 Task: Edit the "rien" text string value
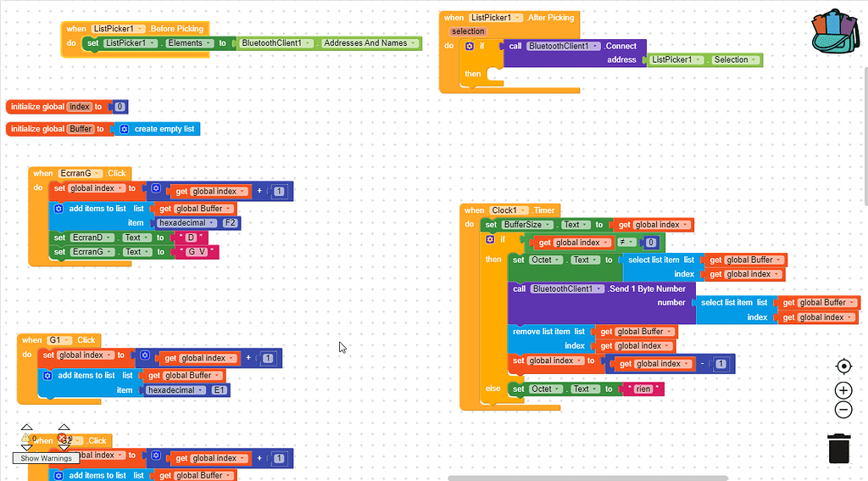[x=643, y=389]
